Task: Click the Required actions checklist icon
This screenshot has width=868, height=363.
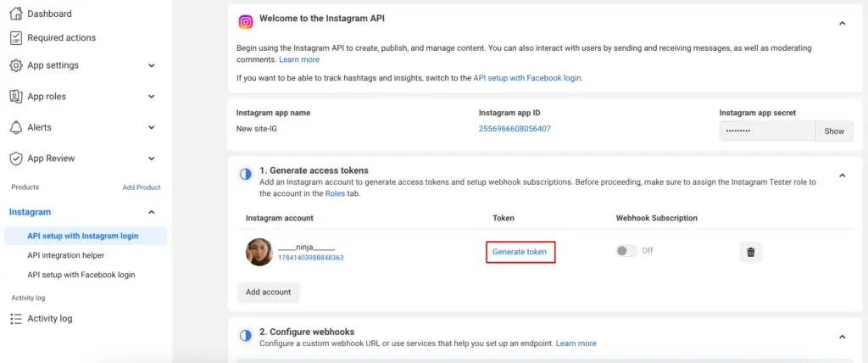Action: click(16, 37)
